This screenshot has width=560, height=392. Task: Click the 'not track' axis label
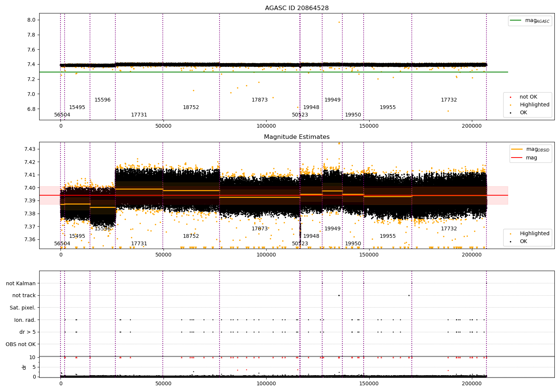24,296
